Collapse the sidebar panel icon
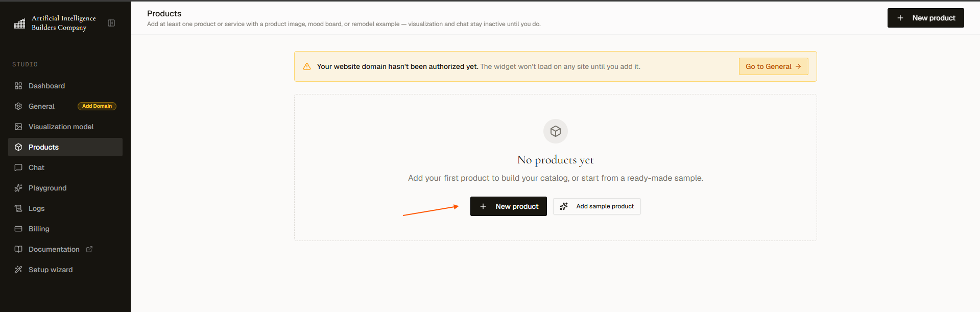Image resolution: width=980 pixels, height=312 pixels. [111, 23]
